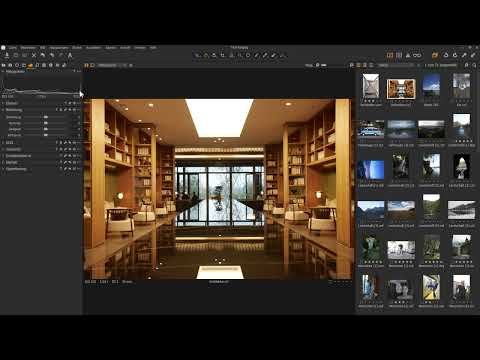Open the Auswählen menu
Viewport: 480px width, 360px height.
point(93,48)
